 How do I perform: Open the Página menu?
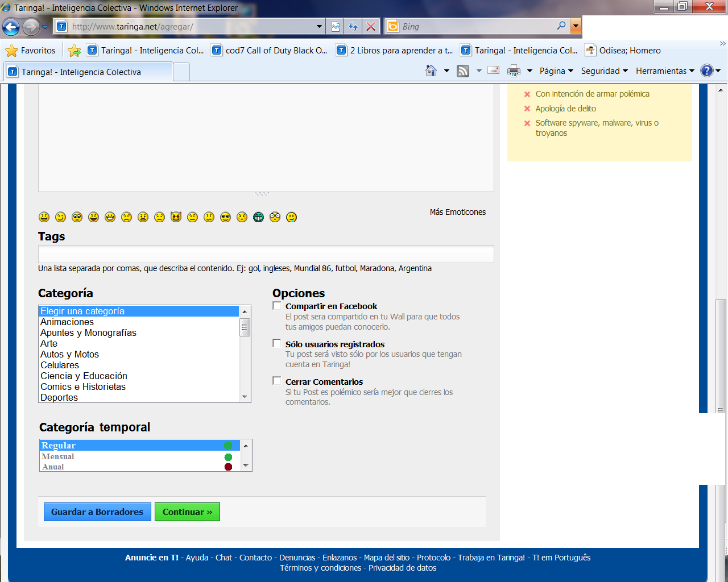click(556, 71)
